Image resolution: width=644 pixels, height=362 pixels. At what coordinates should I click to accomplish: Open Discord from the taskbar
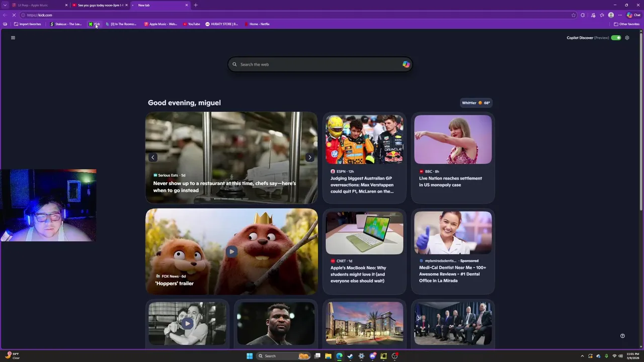pos(372,356)
